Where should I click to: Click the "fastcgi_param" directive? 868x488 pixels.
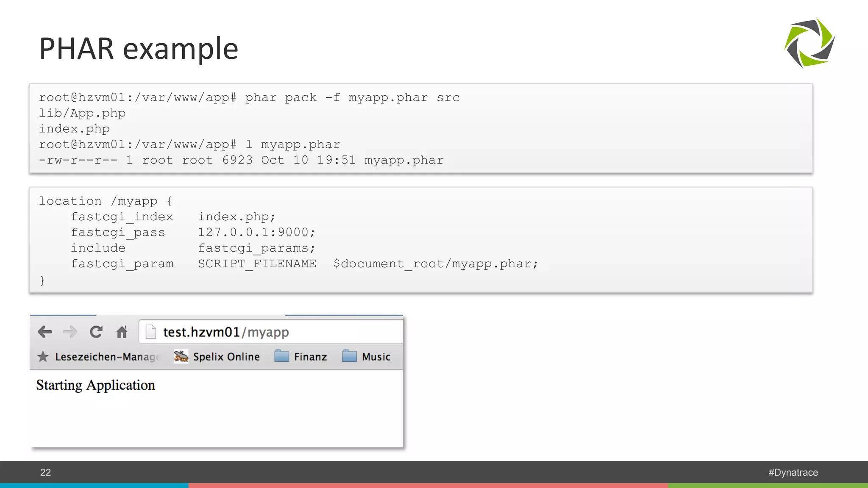point(122,264)
